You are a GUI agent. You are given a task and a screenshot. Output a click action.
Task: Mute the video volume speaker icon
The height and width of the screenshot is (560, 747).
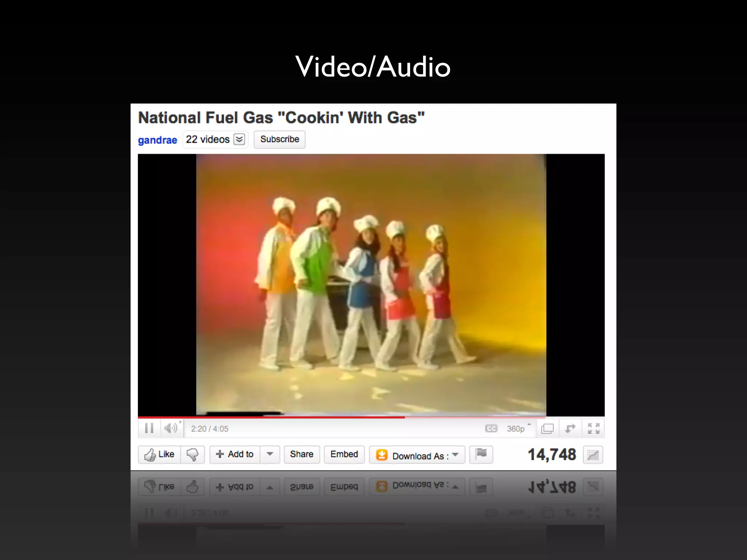[171, 428]
